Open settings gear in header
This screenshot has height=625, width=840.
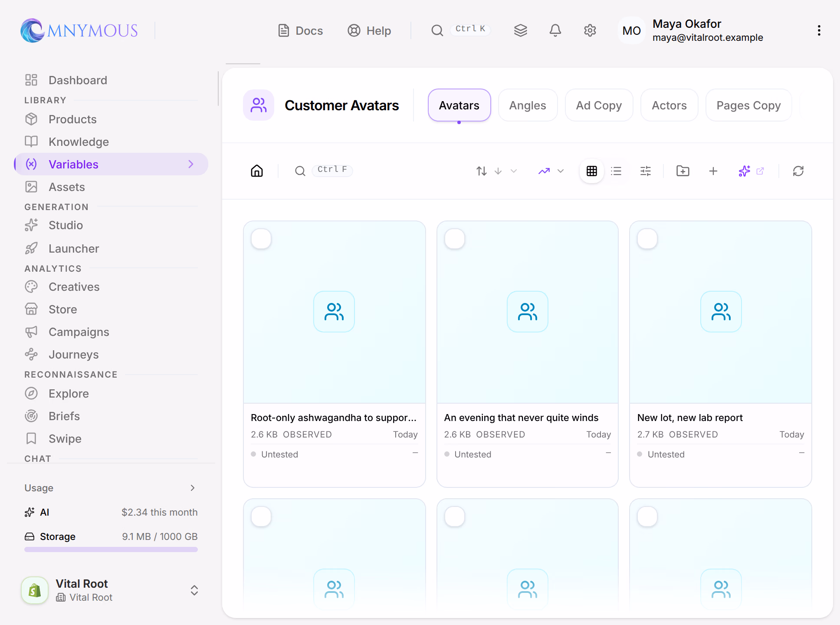click(x=590, y=30)
